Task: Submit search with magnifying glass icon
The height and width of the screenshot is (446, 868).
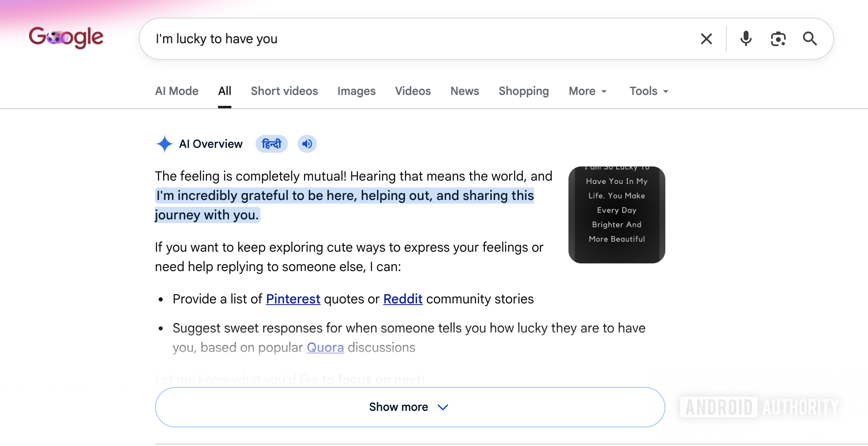Action: coord(810,39)
